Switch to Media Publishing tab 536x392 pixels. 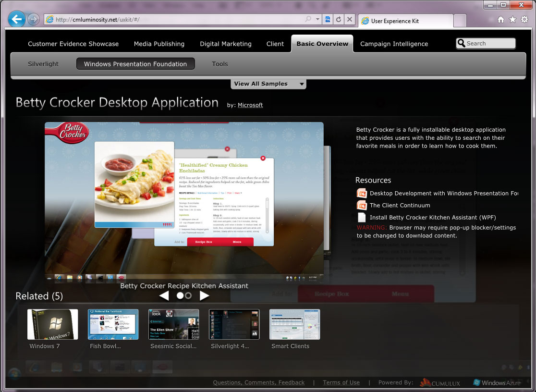159,44
